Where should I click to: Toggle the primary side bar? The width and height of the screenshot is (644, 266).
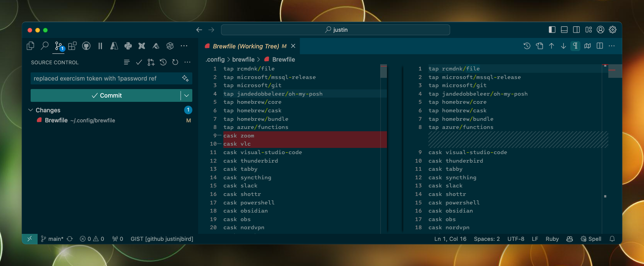point(552,30)
